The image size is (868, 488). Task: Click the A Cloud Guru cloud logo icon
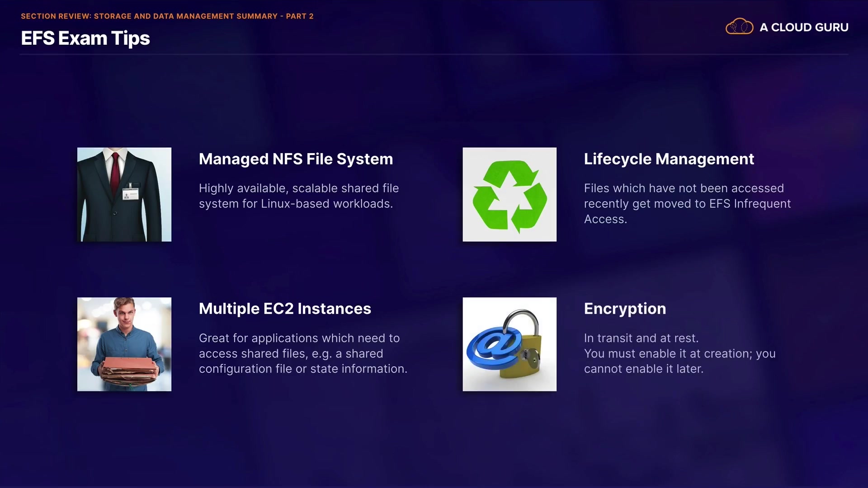click(739, 27)
